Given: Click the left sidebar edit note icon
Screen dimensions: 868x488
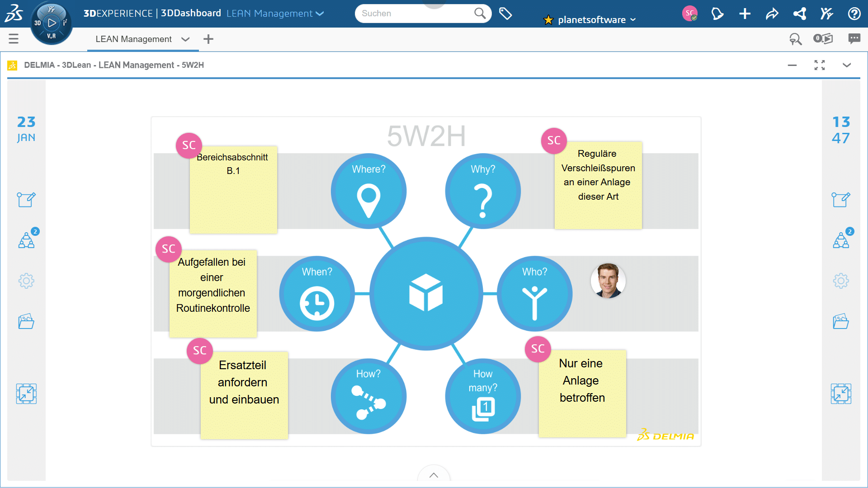Looking at the screenshot, I should (26, 199).
